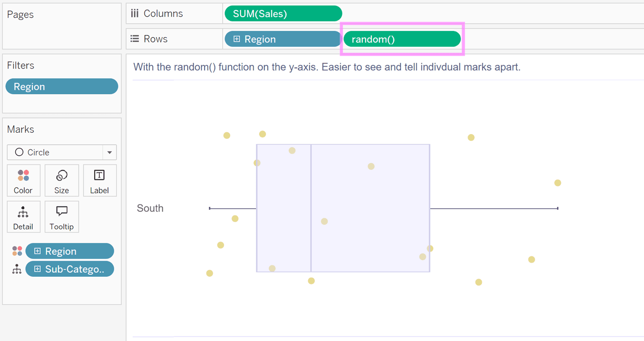Click the South row header label

point(150,208)
